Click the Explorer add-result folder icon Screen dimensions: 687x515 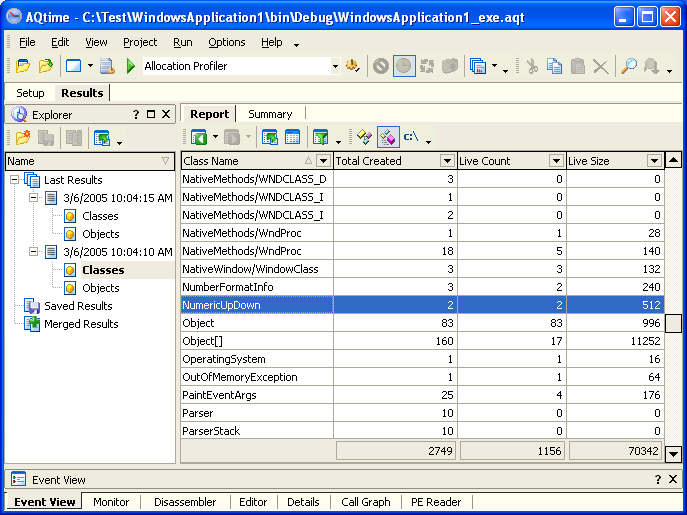[23, 138]
